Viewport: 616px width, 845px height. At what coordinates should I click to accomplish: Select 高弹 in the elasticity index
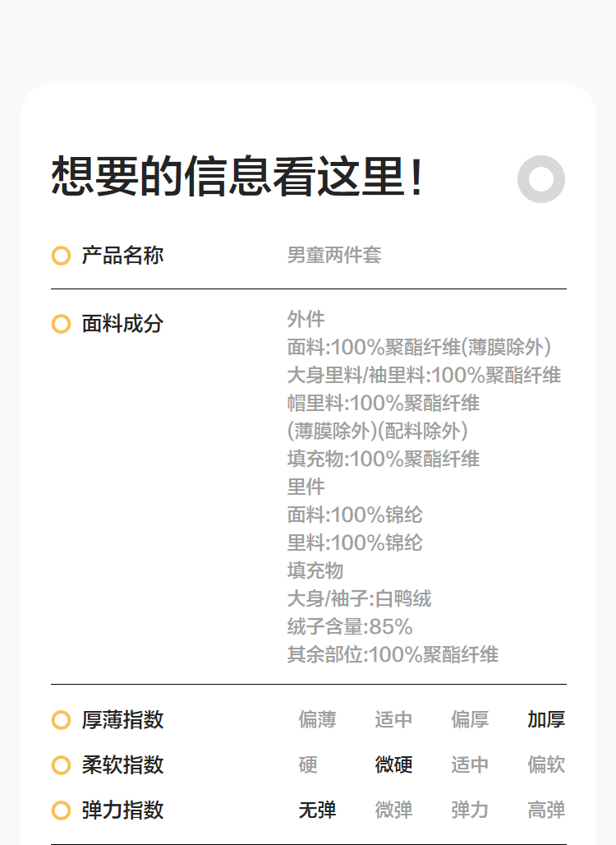pyautogui.click(x=546, y=810)
